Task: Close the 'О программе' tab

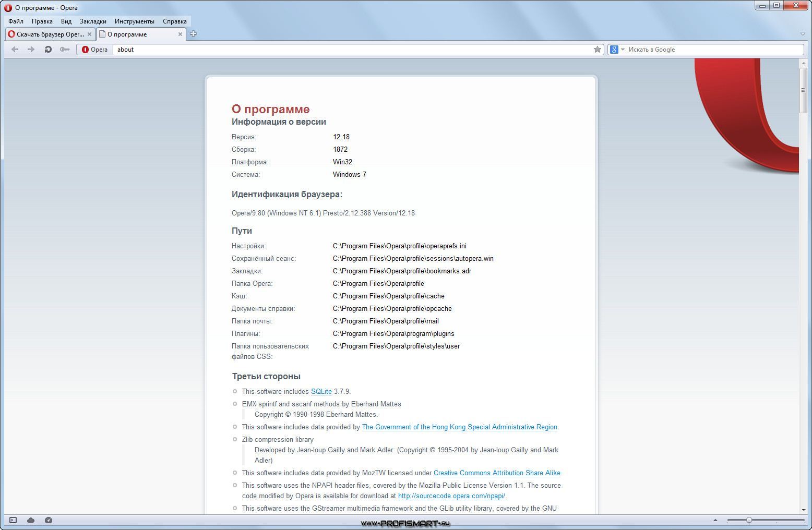Action: (x=180, y=34)
